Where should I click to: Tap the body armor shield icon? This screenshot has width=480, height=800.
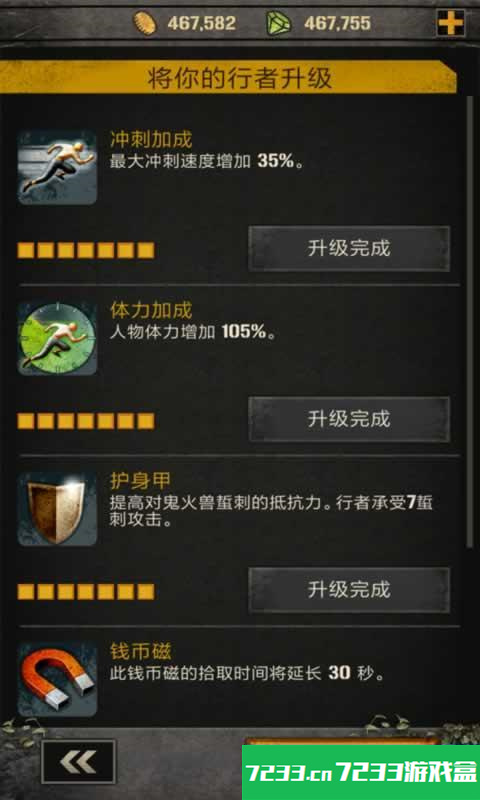tap(57, 508)
